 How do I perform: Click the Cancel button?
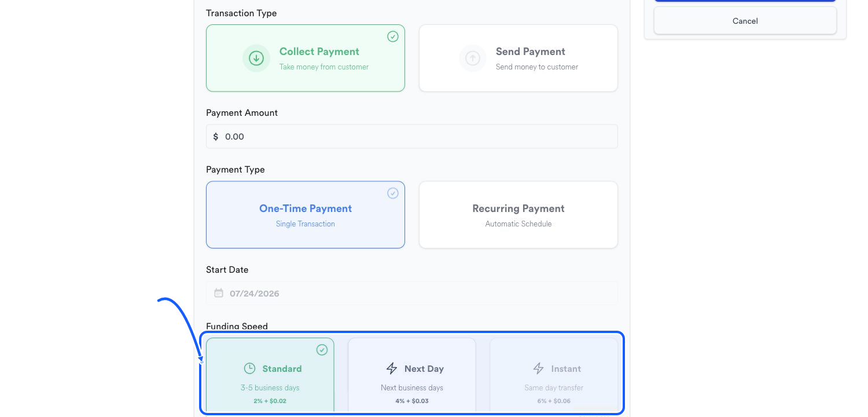[745, 21]
